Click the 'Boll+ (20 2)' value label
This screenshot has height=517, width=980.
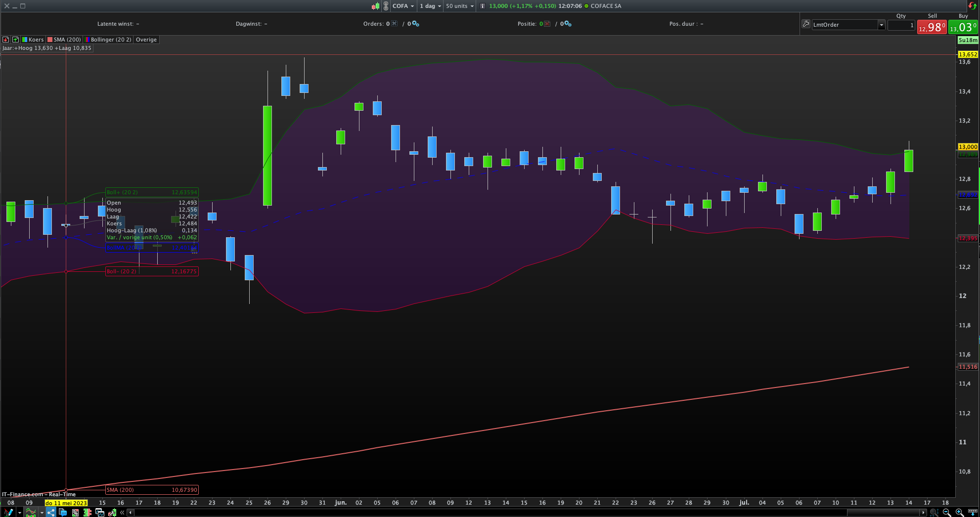[x=152, y=192]
